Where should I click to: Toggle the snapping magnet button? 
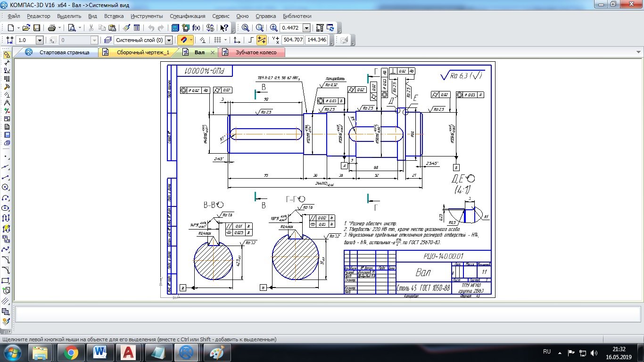pyautogui.click(x=184, y=41)
